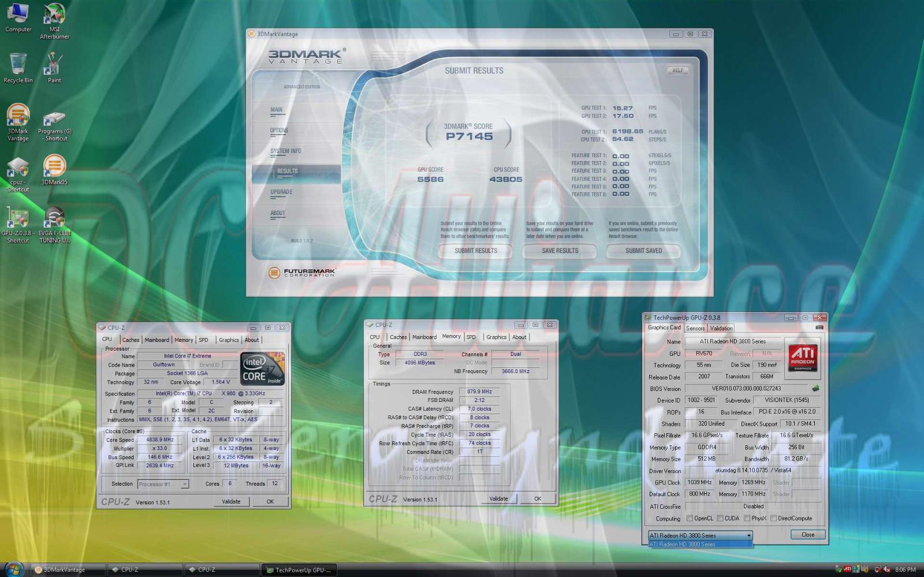Click the ATI tray icon in the system tray

click(847, 569)
